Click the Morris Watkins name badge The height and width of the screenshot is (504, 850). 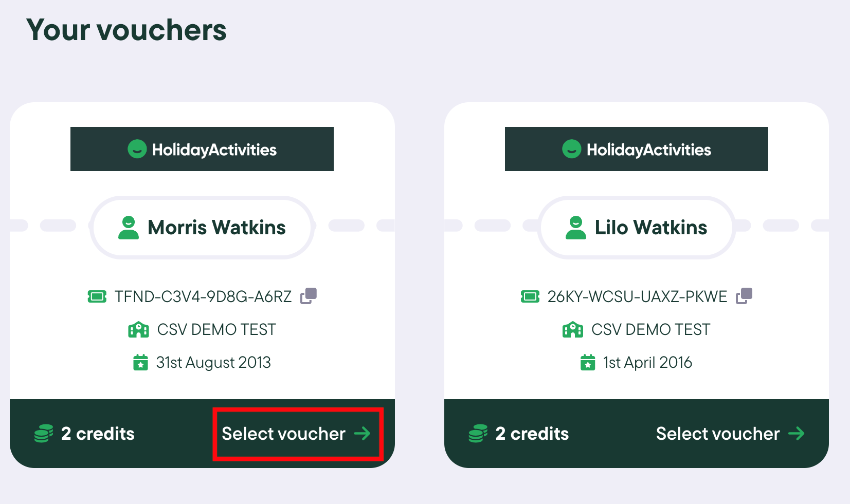point(203,228)
